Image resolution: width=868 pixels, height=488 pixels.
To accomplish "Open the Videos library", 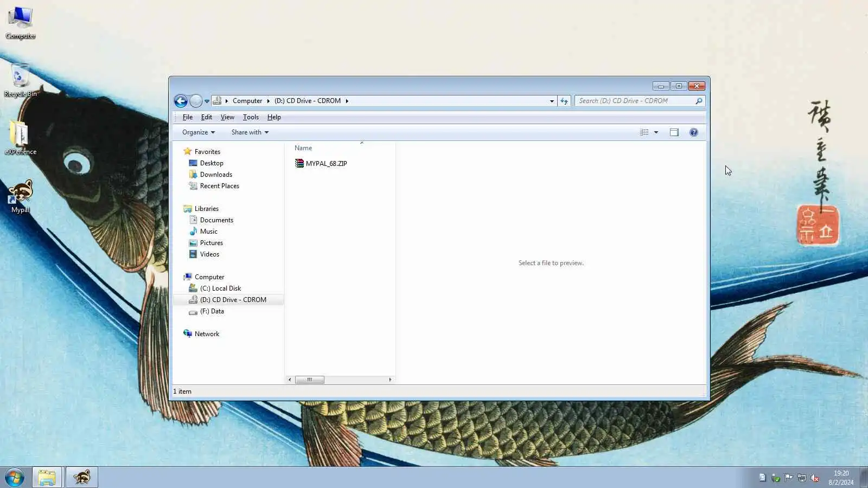I will [209, 254].
